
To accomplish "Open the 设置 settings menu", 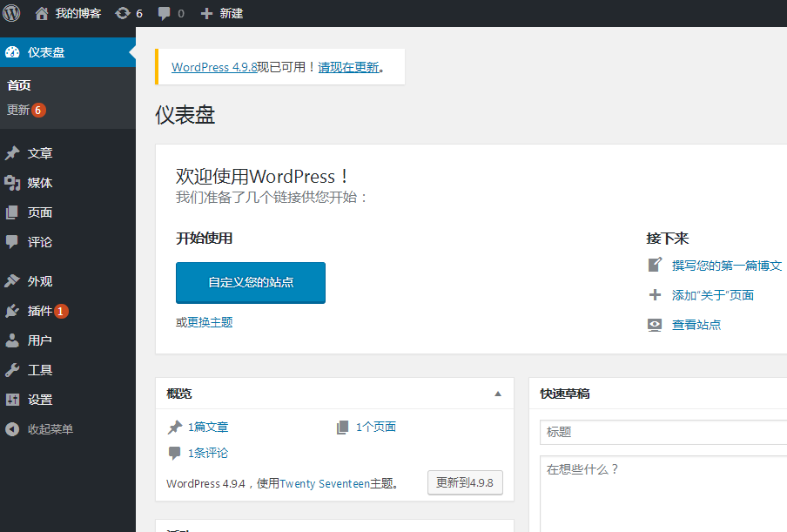I will 39,400.
